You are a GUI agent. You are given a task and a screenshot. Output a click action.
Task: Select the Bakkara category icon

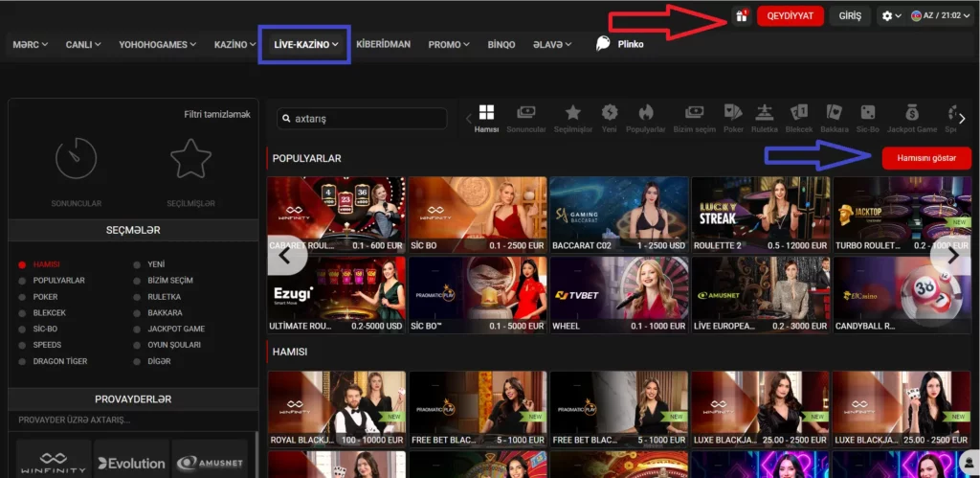pyautogui.click(x=834, y=113)
